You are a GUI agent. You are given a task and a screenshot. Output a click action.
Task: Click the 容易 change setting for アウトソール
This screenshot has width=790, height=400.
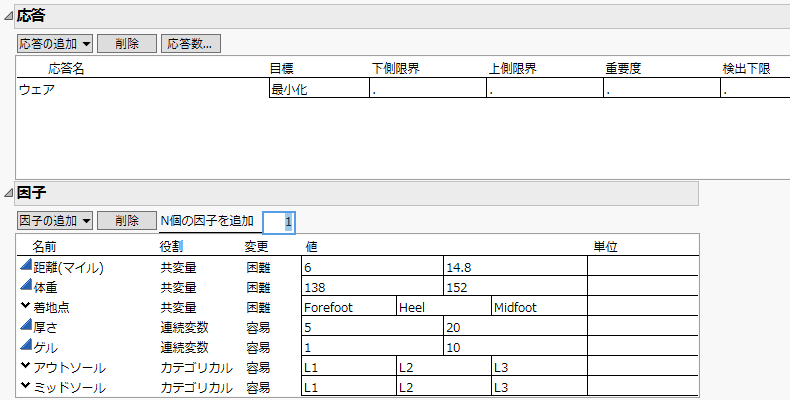258,368
